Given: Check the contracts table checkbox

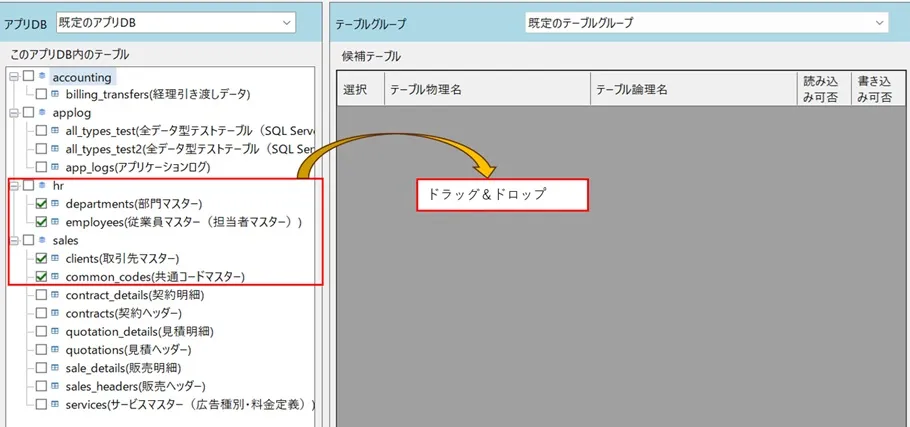Looking at the screenshot, I should (x=41, y=313).
